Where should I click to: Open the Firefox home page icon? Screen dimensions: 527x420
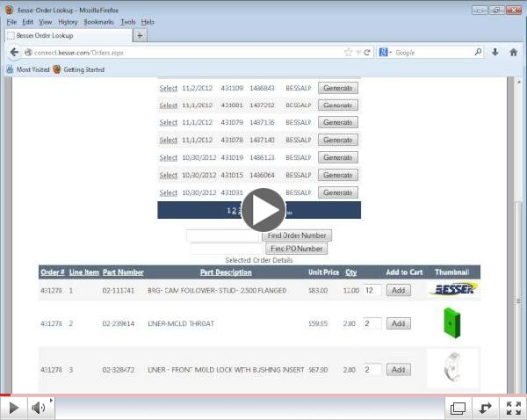pos(514,53)
